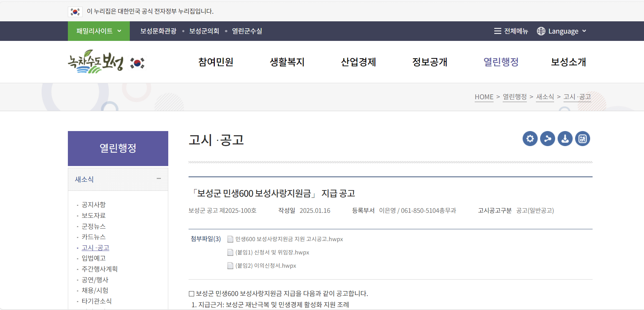Image resolution: width=644 pixels, height=310 pixels.
Task: Open the 정보공개 main menu
Action: pos(430,62)
